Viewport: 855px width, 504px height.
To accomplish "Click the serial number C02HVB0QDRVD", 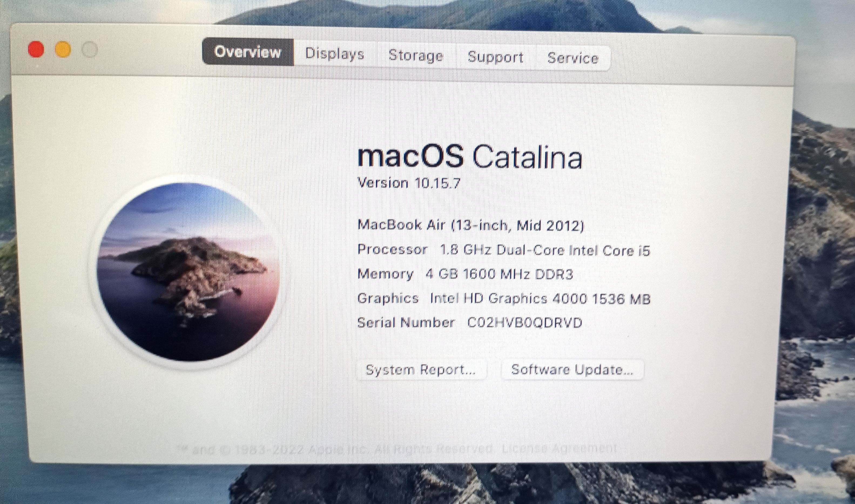I will [x=524, y=322].
